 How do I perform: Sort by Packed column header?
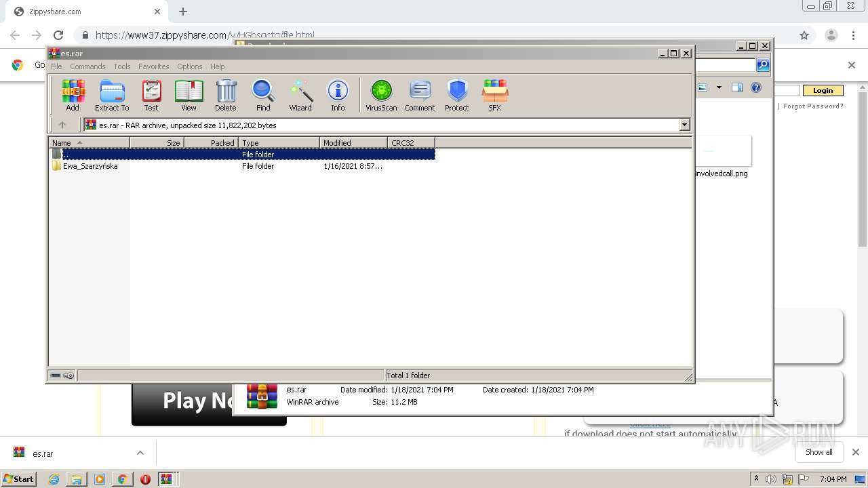coord(211,142)
